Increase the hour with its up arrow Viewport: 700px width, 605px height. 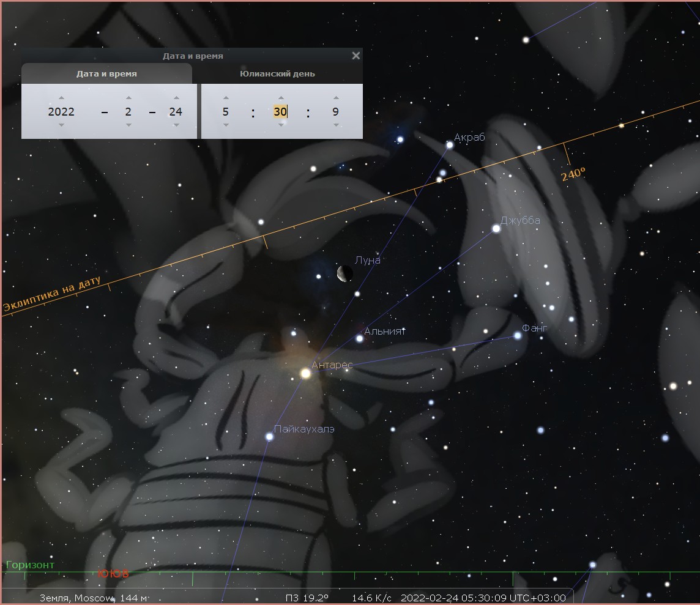[226, 98]
